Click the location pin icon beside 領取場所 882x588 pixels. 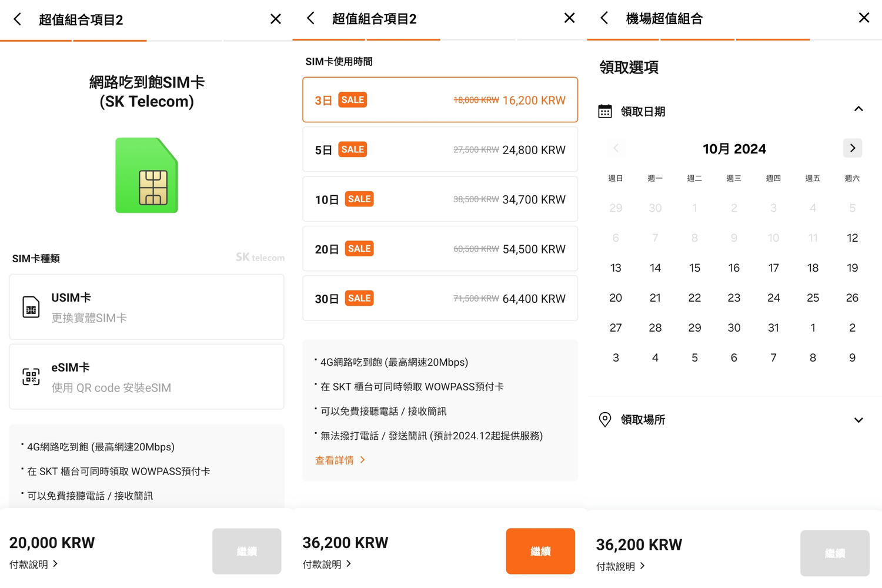click(605, 419)
